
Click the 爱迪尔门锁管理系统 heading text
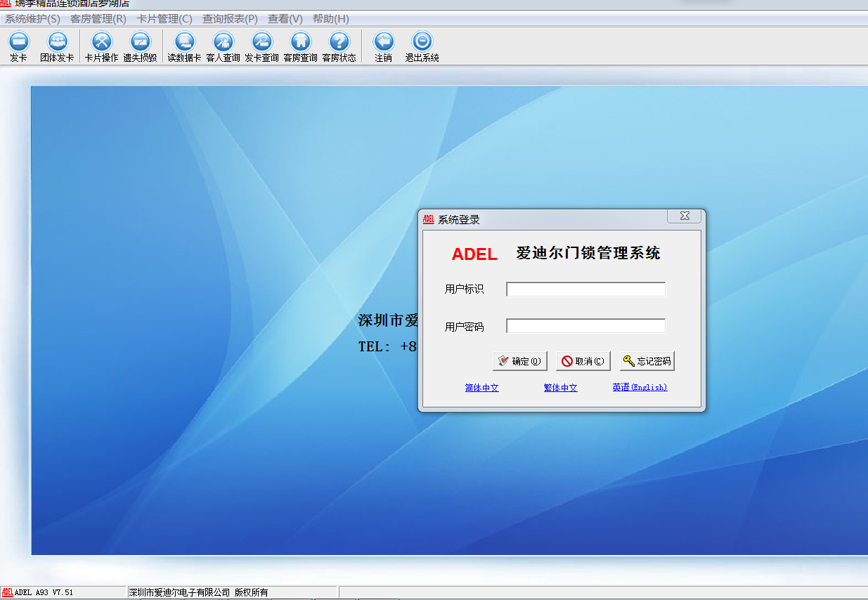[588, 254]
